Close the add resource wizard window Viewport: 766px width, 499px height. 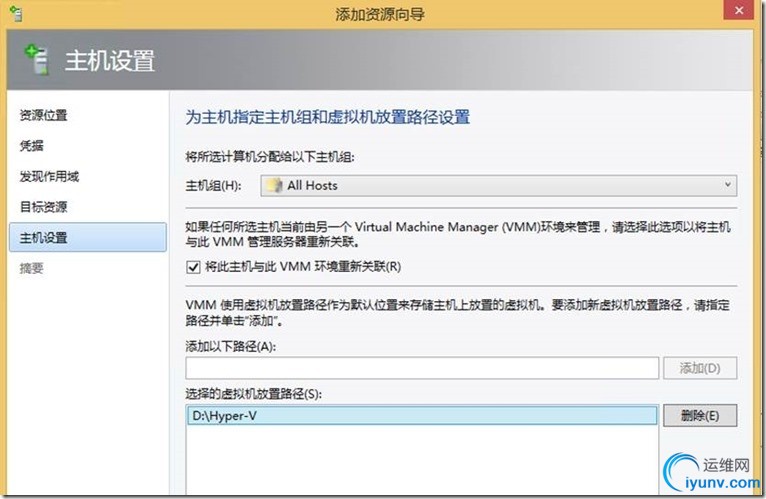pos(739,10)
